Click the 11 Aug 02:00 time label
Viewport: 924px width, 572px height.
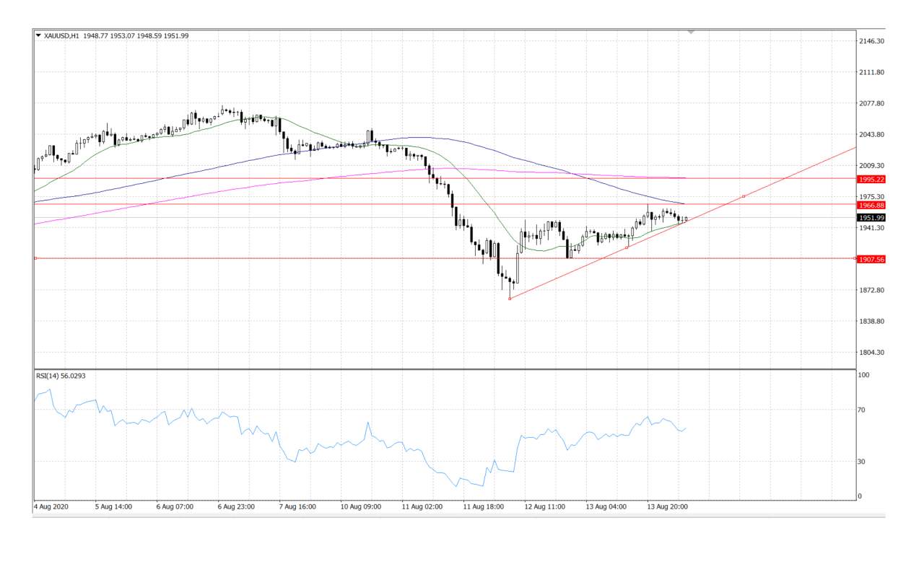[422, 506]
